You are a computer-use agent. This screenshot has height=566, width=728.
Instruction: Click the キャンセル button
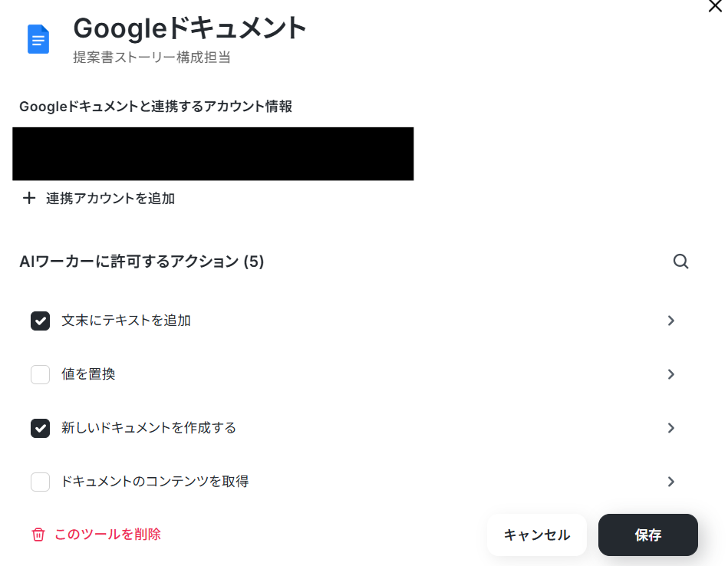pos(537,535)
